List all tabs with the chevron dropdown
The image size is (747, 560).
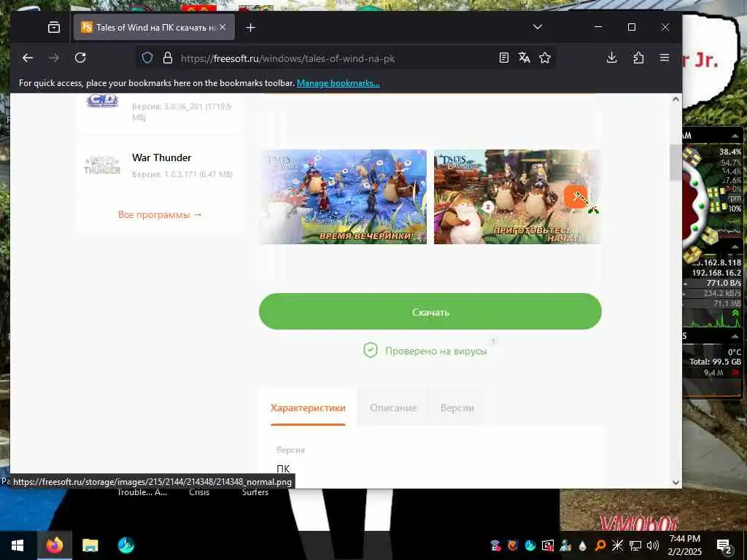(538, 27)
